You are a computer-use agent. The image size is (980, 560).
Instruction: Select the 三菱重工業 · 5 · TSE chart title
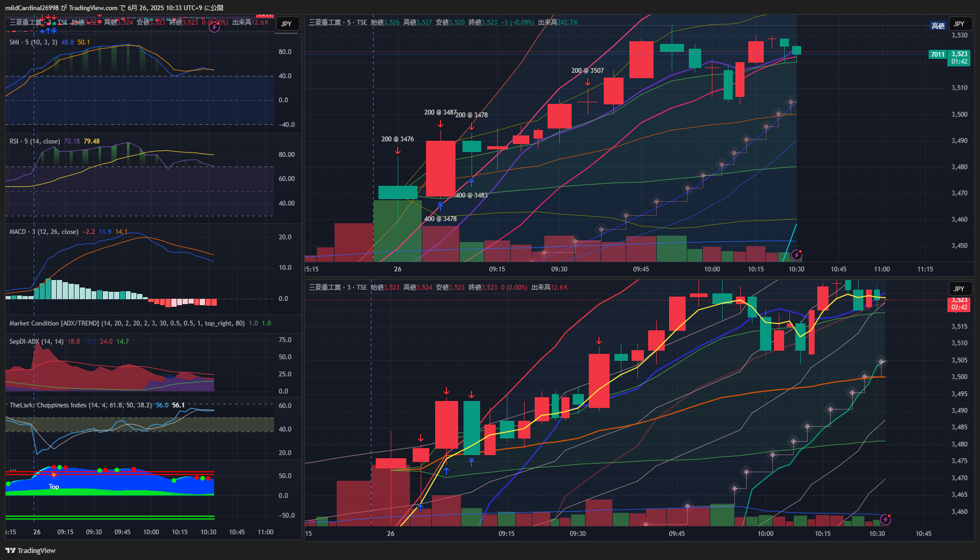click(x=338, y=22)
